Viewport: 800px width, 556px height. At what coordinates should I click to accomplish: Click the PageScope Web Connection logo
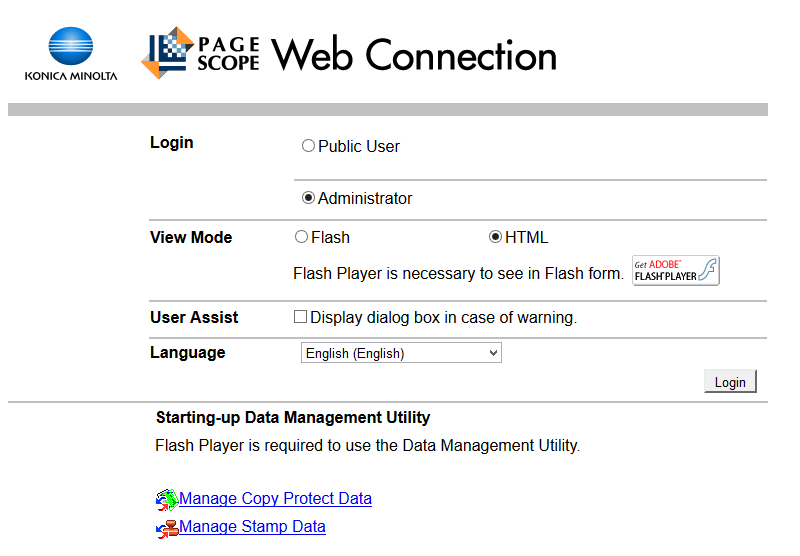(200, 54)
